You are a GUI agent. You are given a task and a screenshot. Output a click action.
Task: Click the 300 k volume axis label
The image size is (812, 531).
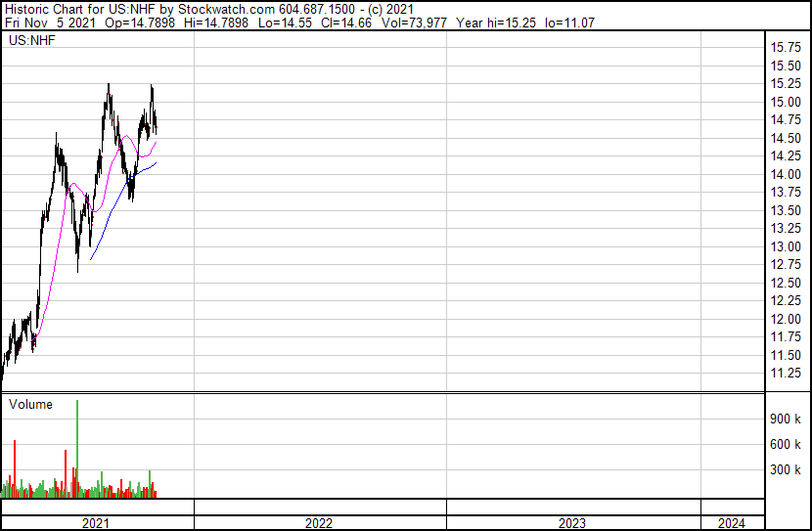[787, 469]
